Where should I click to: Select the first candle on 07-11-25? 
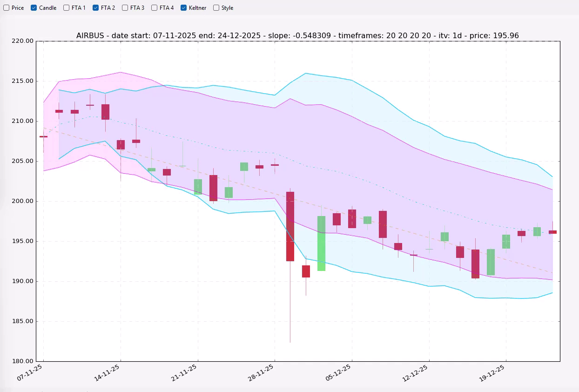point(43,136)
